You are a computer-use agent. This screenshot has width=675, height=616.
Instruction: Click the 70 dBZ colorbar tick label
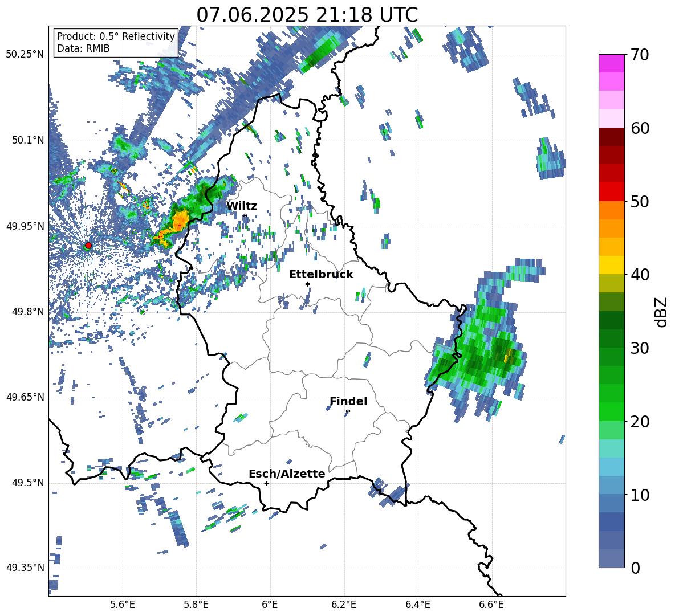640,55
